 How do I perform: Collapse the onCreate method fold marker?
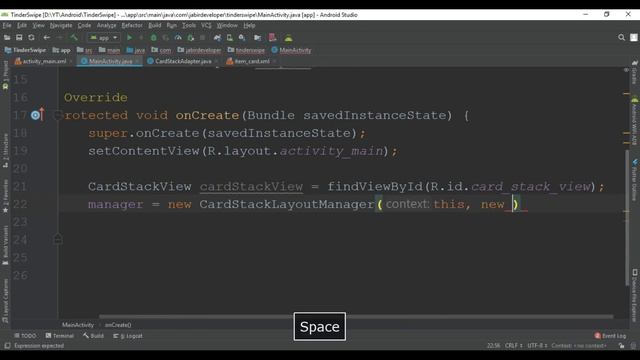point(58,116)
